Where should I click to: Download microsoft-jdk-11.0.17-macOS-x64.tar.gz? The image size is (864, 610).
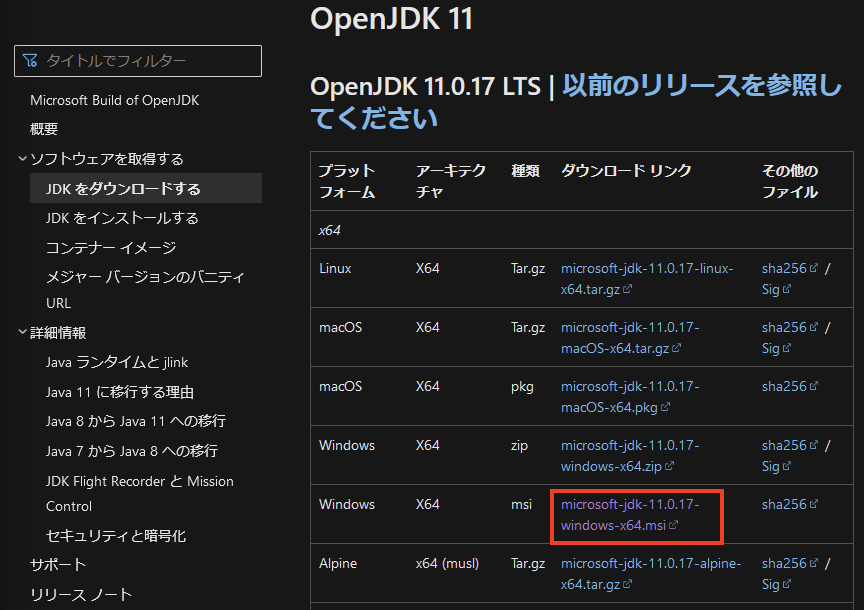point(630,338)
